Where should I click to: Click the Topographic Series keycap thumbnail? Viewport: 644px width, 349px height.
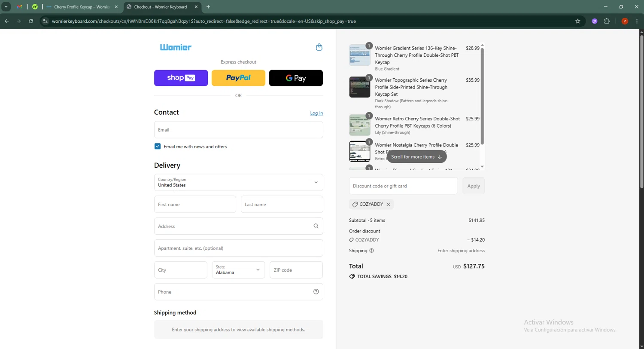359,87
